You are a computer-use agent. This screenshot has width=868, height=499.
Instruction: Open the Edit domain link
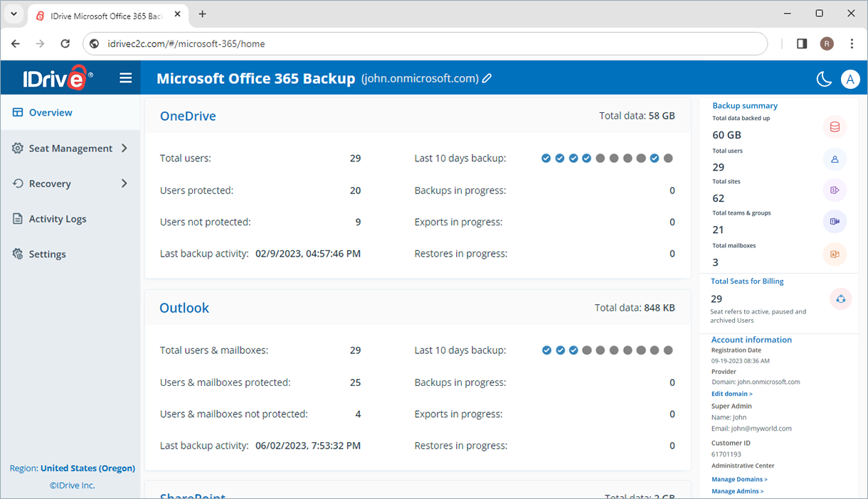tap(731, 393)
